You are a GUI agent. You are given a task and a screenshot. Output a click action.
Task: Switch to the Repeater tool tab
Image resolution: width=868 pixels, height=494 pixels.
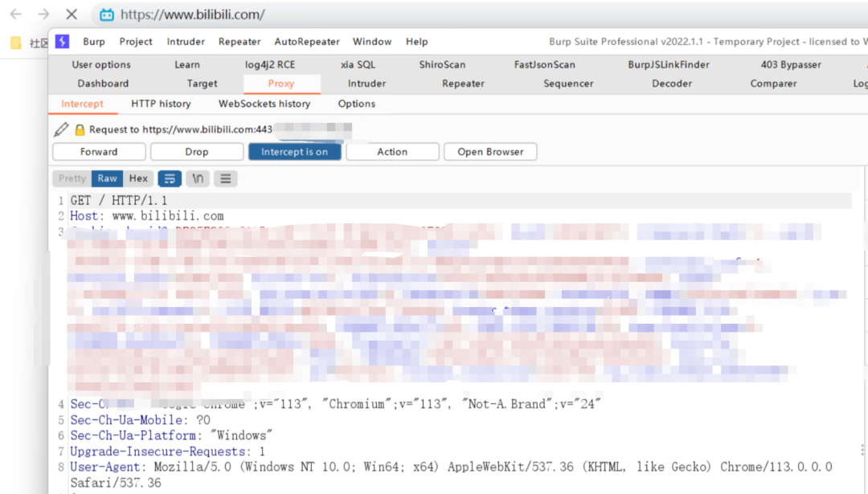pyautogui.click(x=464, y=84)
